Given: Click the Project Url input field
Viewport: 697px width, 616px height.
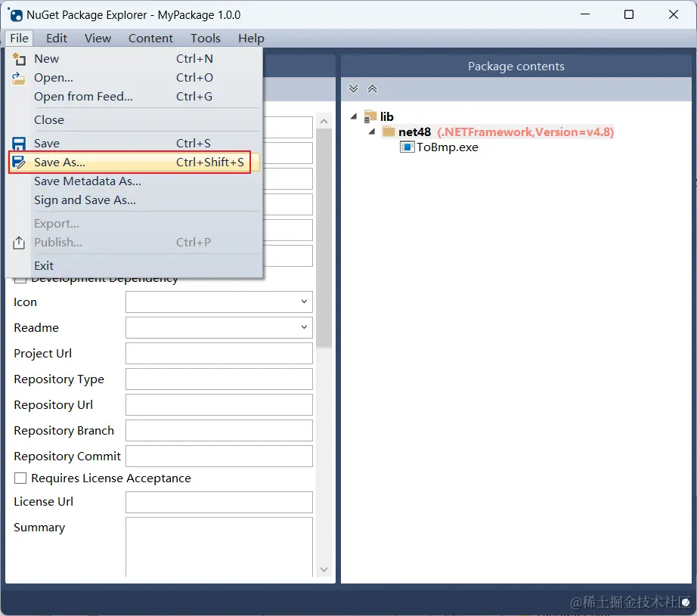Looking at the screenshot, I should 219,353.
